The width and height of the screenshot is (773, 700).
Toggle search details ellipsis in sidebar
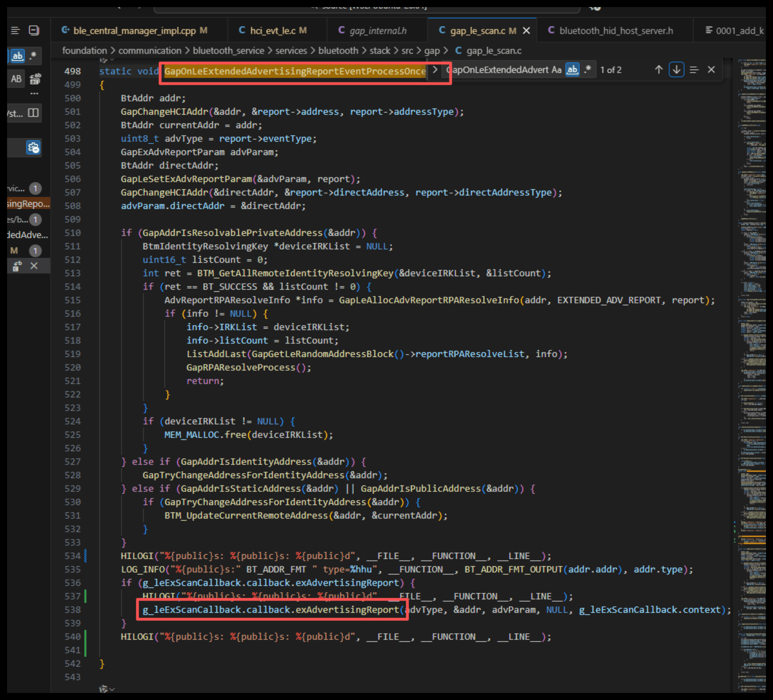(34, 94)
